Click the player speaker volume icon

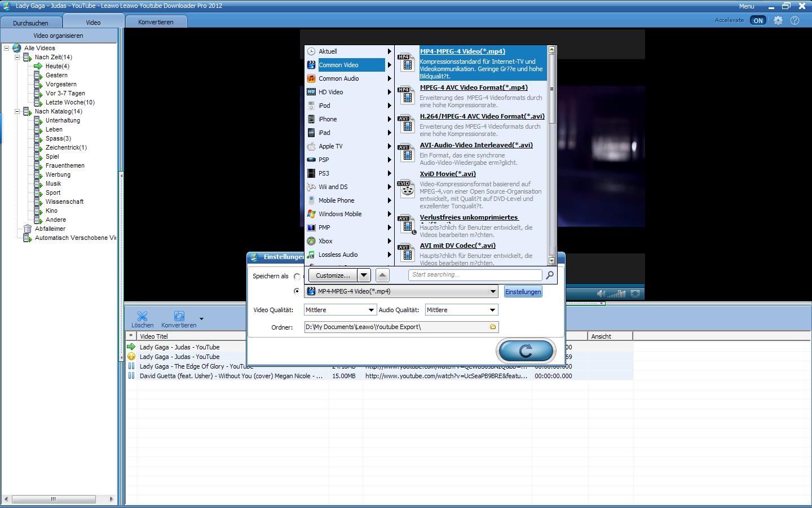[601, 294]
